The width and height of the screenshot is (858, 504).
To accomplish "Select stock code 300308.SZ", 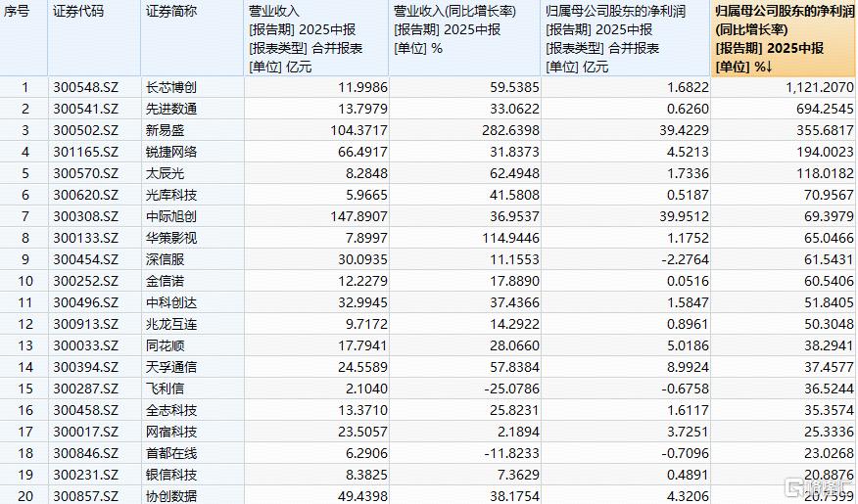I will 85,216.
